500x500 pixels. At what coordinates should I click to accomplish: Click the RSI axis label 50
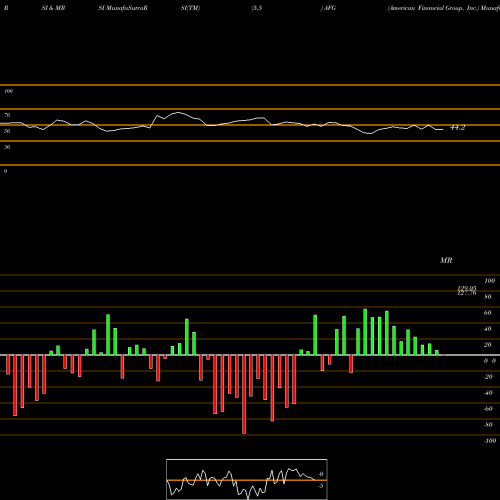pos(7,131)
